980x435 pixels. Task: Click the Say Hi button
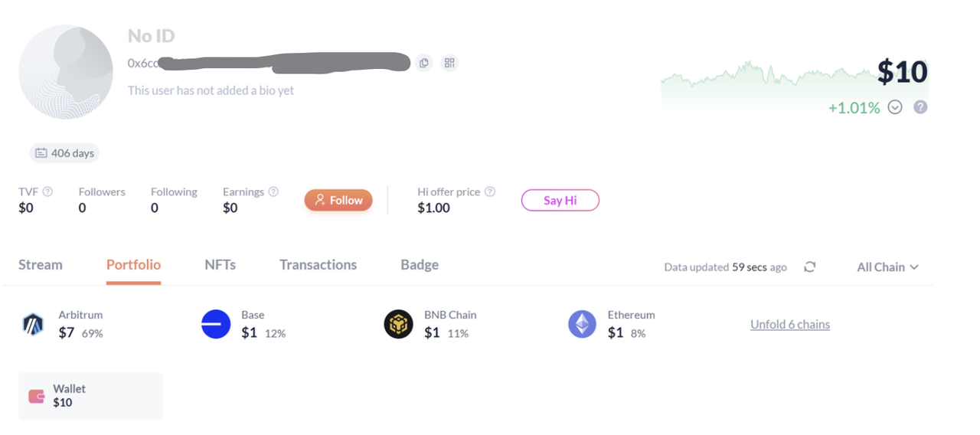(x=560, y=201)
